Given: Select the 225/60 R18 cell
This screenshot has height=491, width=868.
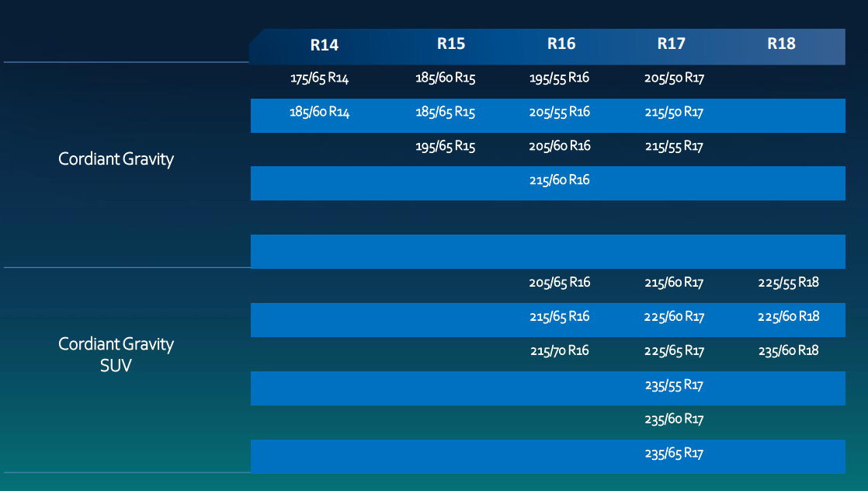Looking at the screenshot, I should (788, 316).
